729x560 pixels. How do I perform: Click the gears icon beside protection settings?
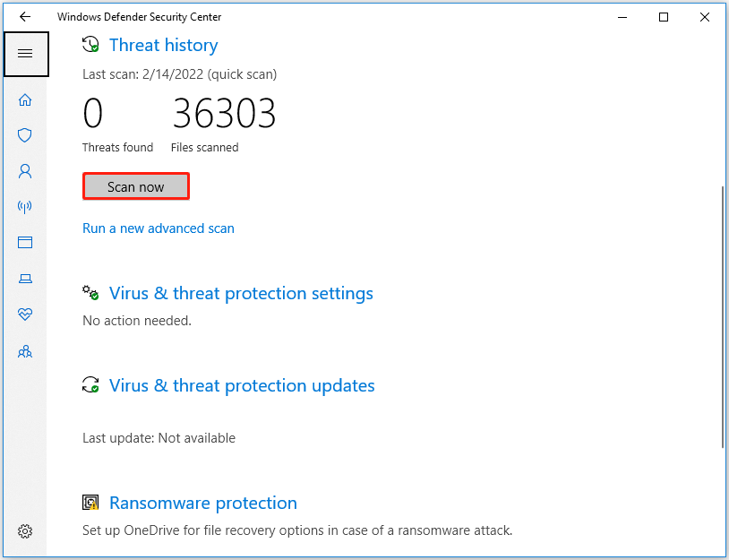click(x=90, y=292)
